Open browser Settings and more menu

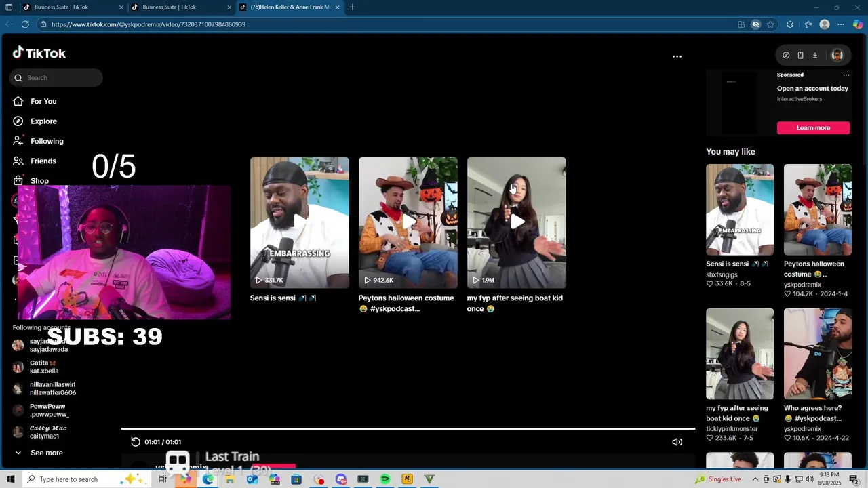click(841, 24)
